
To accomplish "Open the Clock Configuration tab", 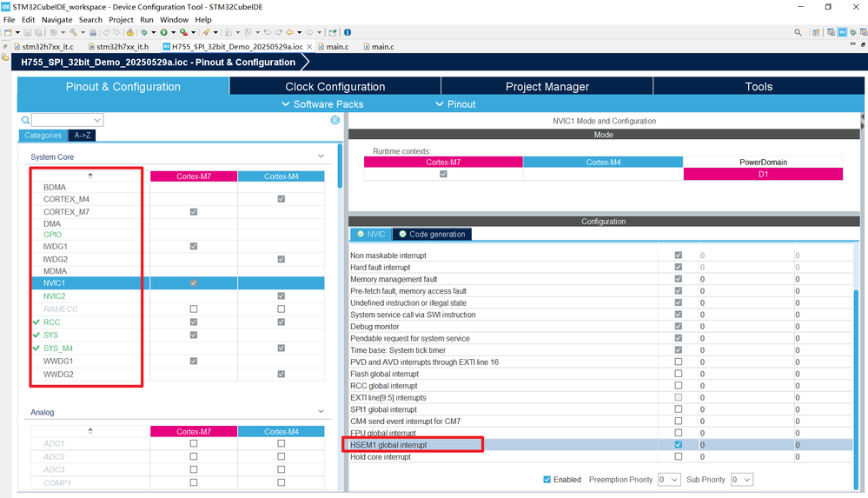I will point(335,86).
